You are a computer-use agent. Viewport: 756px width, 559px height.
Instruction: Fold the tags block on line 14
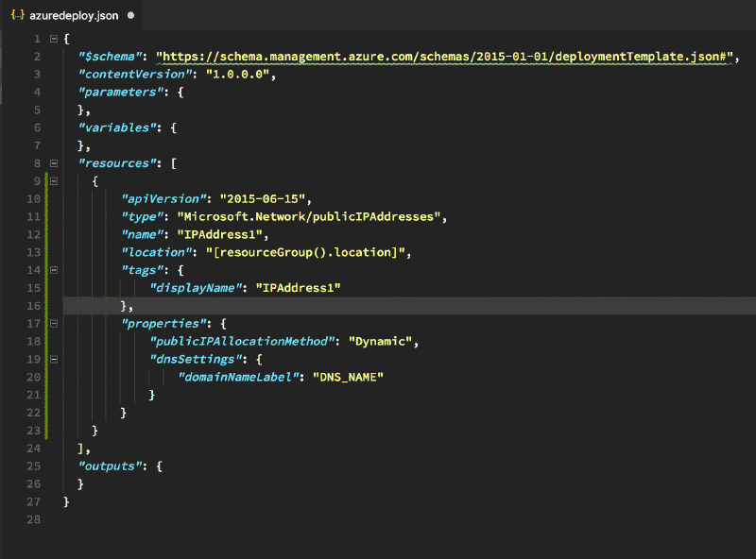point(53,270)
